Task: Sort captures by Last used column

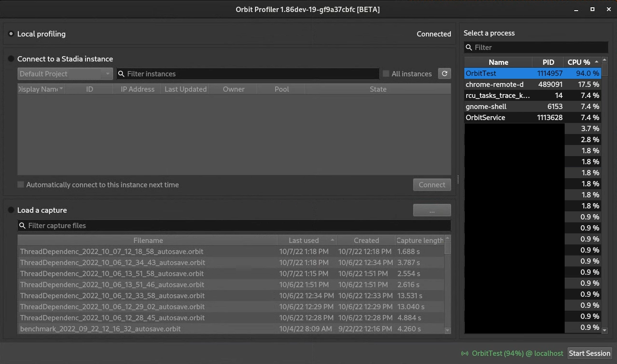Action: click(x=307, y=241)
